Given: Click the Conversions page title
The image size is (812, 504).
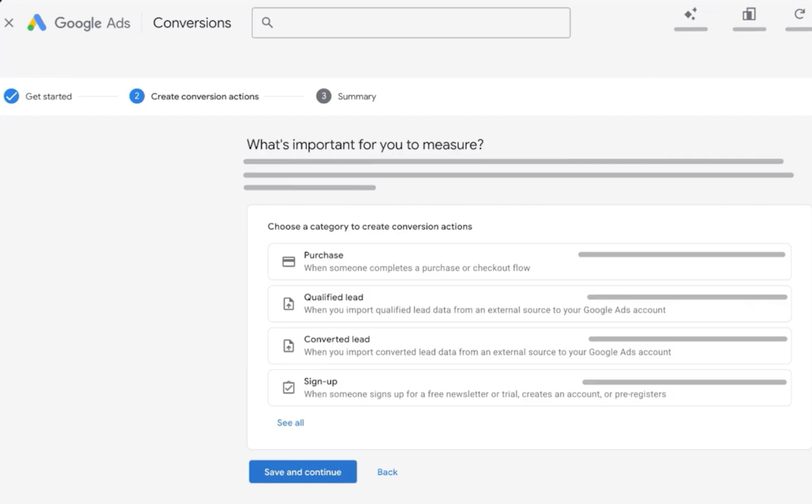Looking at the screenshot, I should [x=192, y=23].
